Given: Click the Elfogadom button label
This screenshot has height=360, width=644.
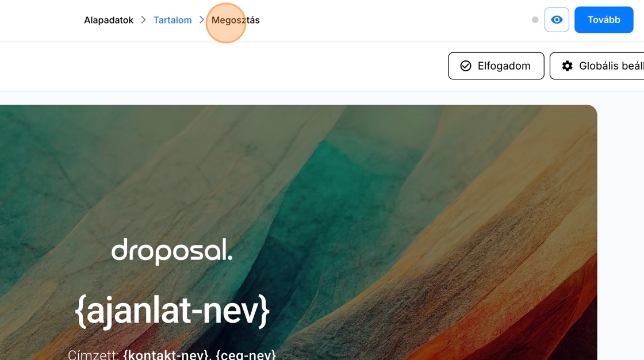Looking at the screenshot, I should [x=504, y=66].
